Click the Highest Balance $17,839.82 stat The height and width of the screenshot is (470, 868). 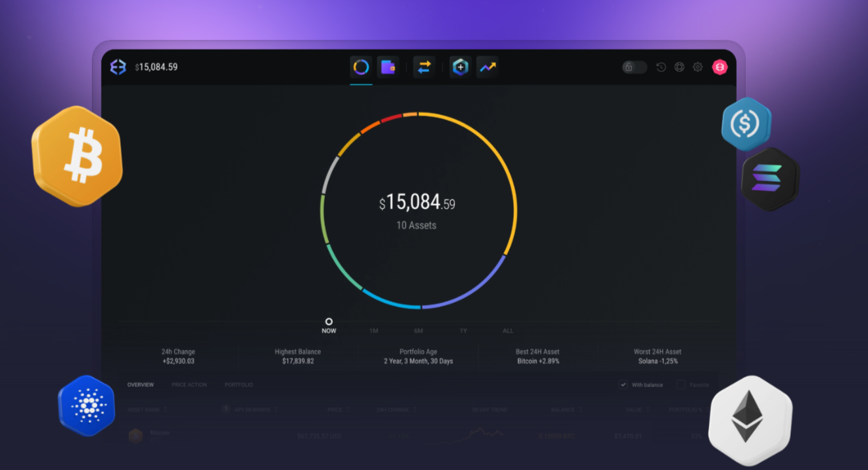[x=298, y=356]
